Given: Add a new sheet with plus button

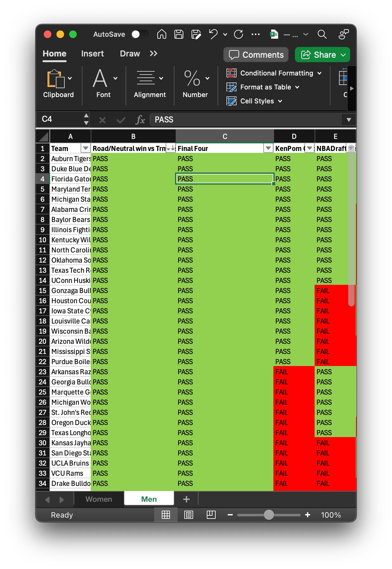Looking at the screenshot, I should (x=186, y=499).
